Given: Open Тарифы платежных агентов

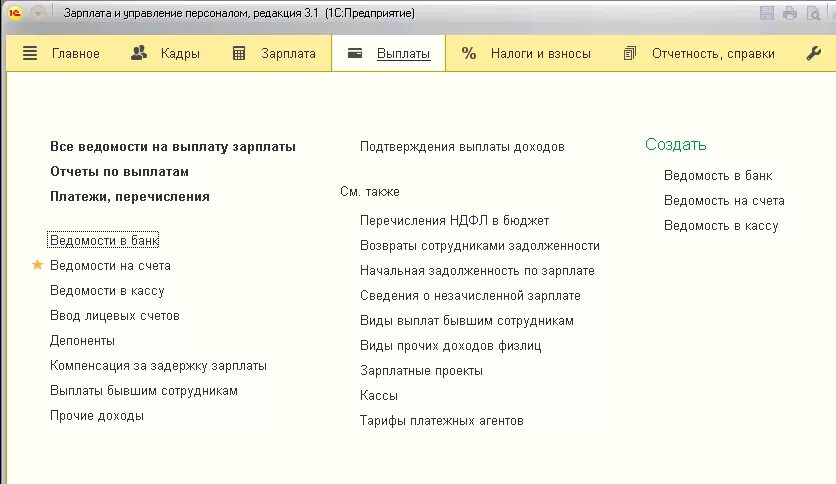Looking at the screenshot, I should click(442, 421).
